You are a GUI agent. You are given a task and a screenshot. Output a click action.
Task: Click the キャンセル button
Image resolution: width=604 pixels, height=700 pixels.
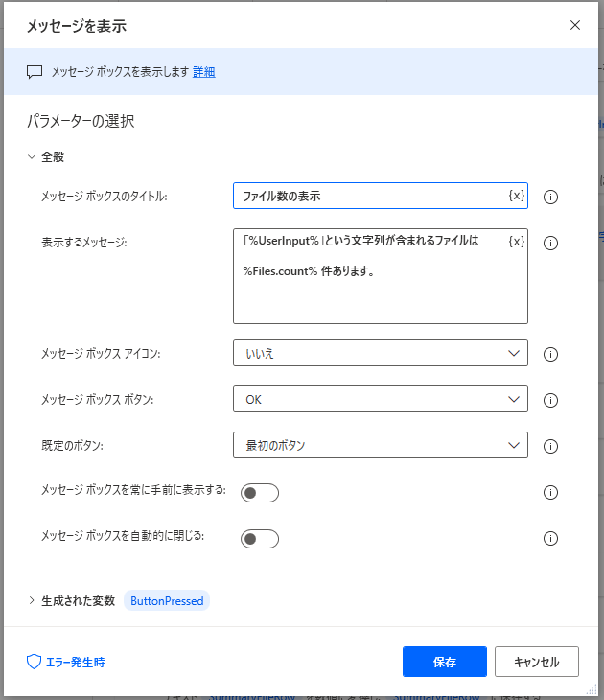click(x=536, y=662)
